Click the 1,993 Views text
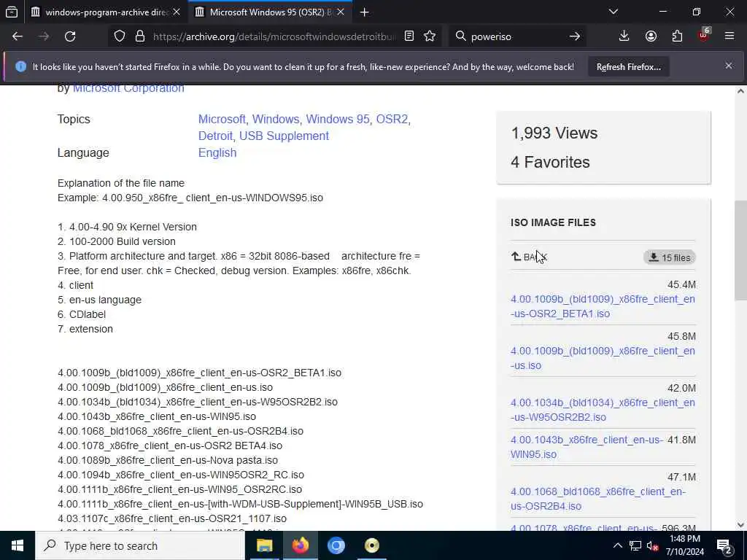Image resolution: width=747 pixels, height=560 pixels. 554,133
